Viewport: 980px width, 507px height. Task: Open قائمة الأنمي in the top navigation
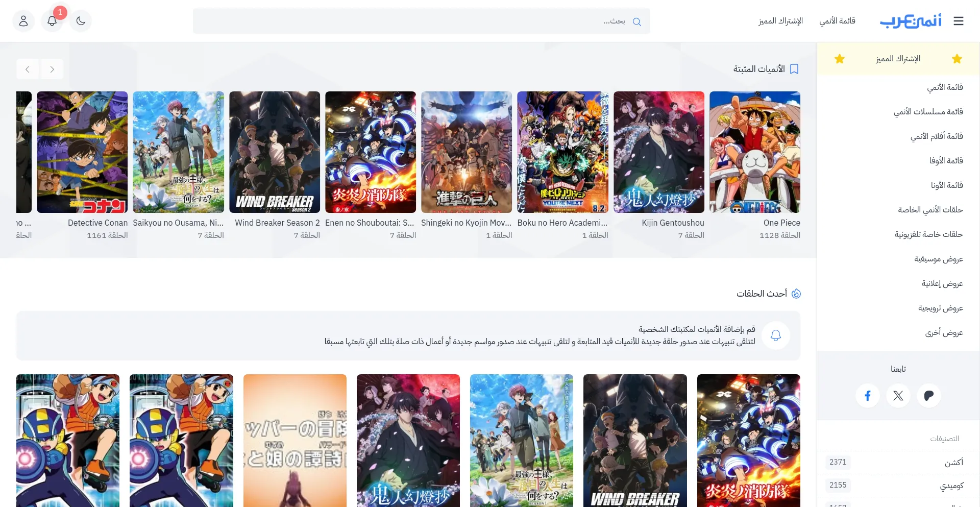coord(837,21)
